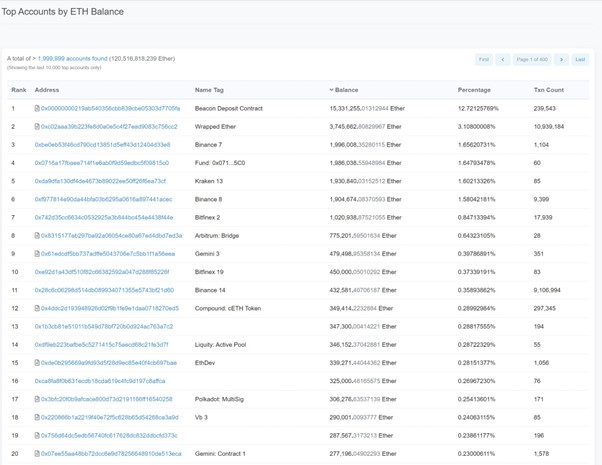Viewport: 602px width, 465px height.
Task: Click contract icon for Compound: cETH Token
Action: pyautogui.click(x=37, y=308)
